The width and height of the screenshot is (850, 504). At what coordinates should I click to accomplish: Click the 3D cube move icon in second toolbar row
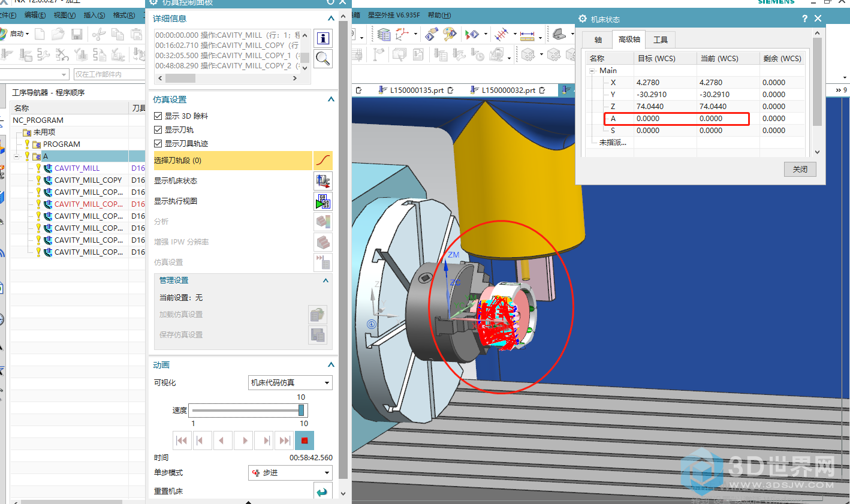click(528, 55)
